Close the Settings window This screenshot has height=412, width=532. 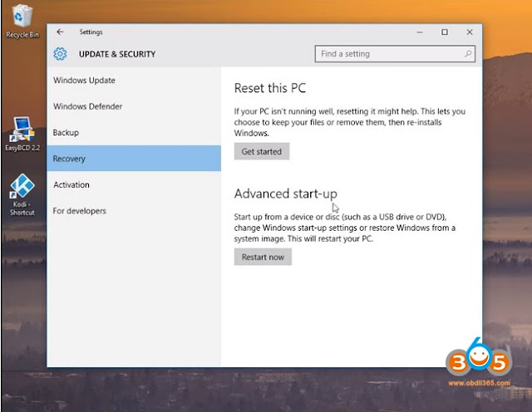(470, 32)
